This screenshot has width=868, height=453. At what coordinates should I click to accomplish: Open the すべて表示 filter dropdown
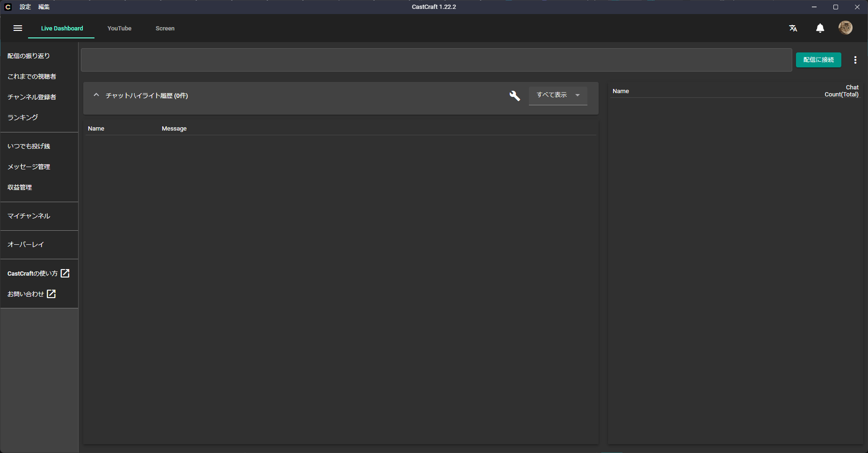(x=558, y=95)
